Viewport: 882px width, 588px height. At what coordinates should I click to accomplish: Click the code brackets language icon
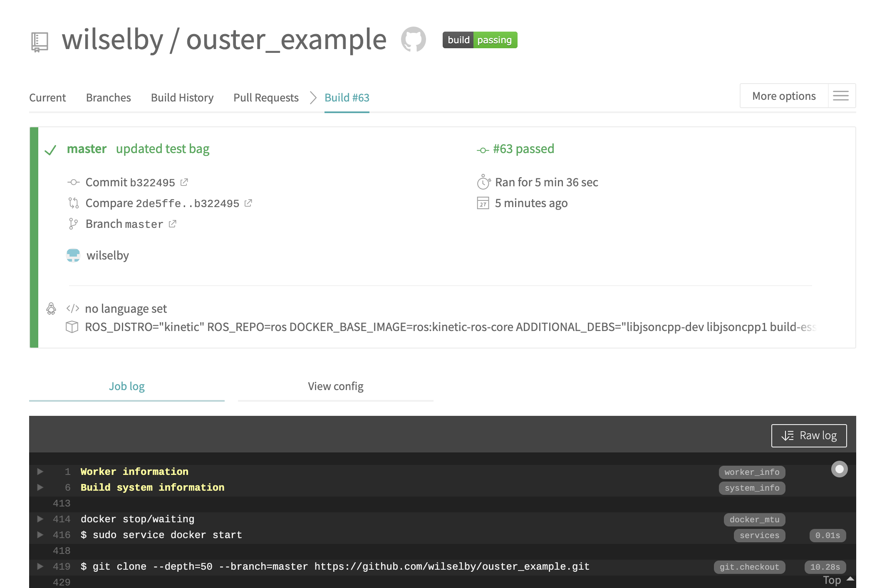(x=73, y=309)
